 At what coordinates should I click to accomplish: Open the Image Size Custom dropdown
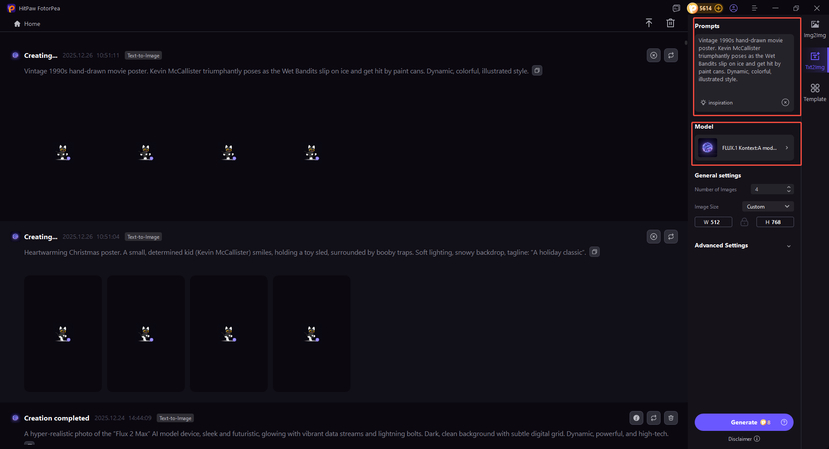(768, 206)
